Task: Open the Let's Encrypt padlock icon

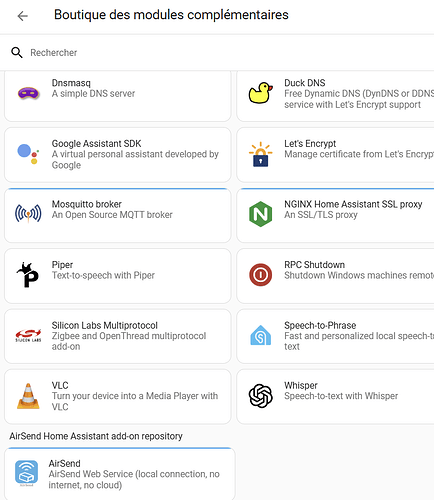Action: [261, 154]
